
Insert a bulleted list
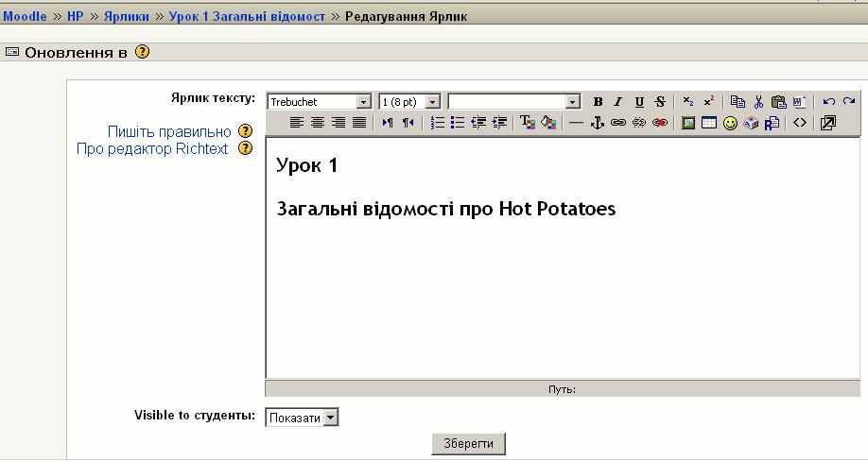[x=458, y=123]
